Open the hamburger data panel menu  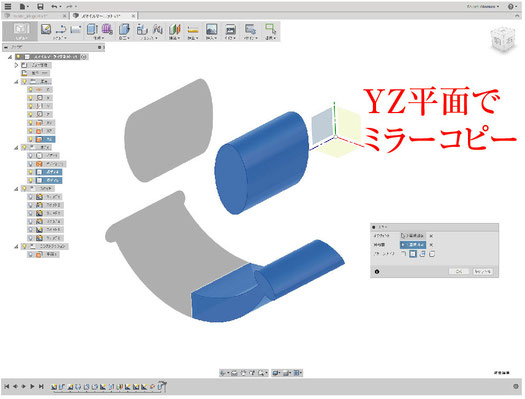coord(8,6)
